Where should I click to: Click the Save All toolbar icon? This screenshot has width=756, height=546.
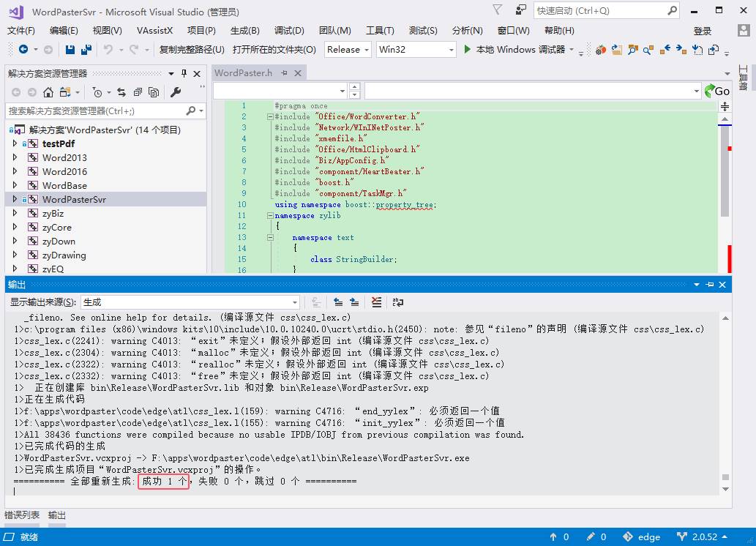coord(86,50)
